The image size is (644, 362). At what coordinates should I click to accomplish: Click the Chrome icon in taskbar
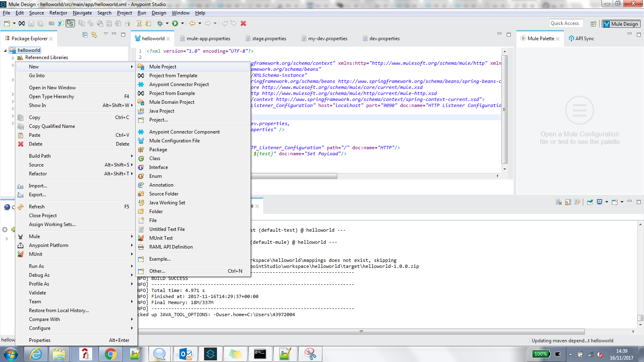(x=110, y=354)
